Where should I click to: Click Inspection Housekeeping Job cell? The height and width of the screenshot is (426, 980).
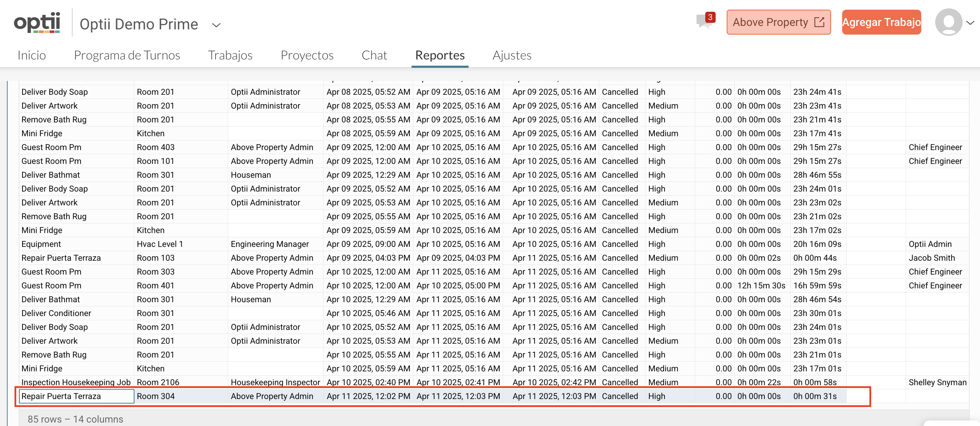(76, 382)
